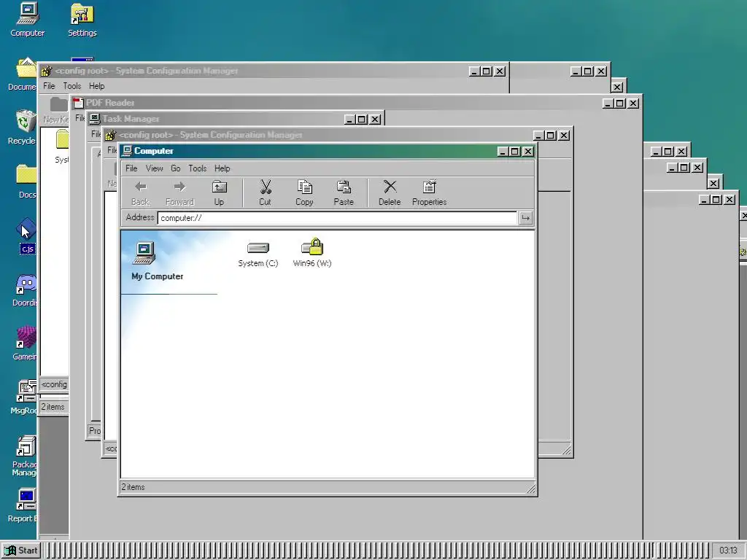Viewport: 747px width, 560px height.
Task: Open File menu in back Configuration Manager
Action: 49,86
